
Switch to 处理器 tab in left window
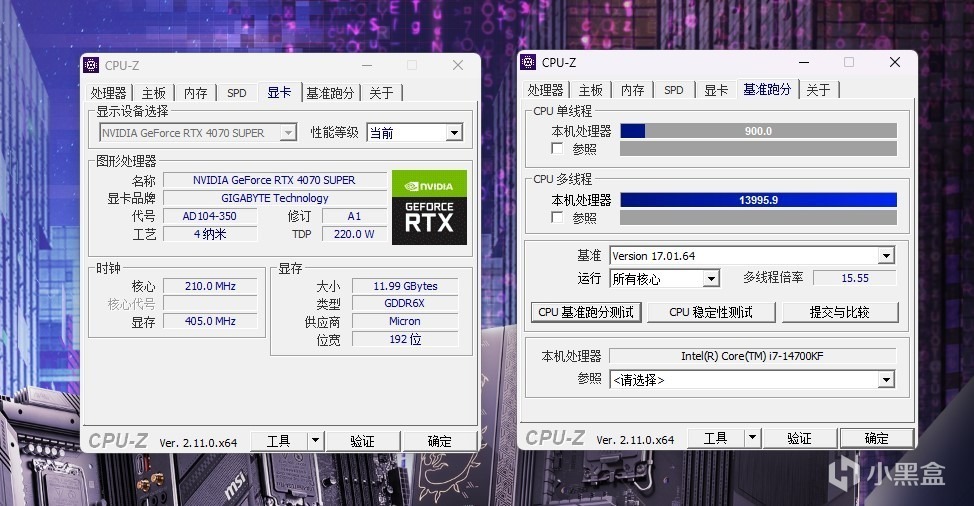pyautogui.click(x=108, y=93)
